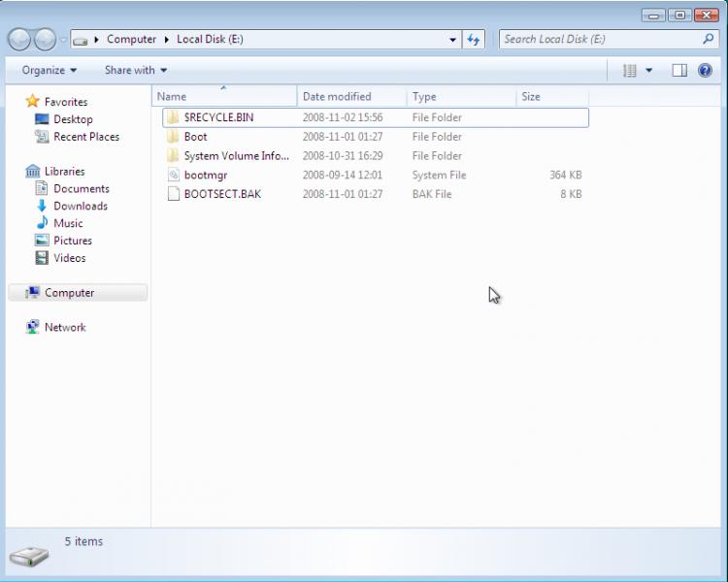Click the Libraries building icon
Image resolution: width=728 pixels, height=582 pixels.
(x=32, y=172)
